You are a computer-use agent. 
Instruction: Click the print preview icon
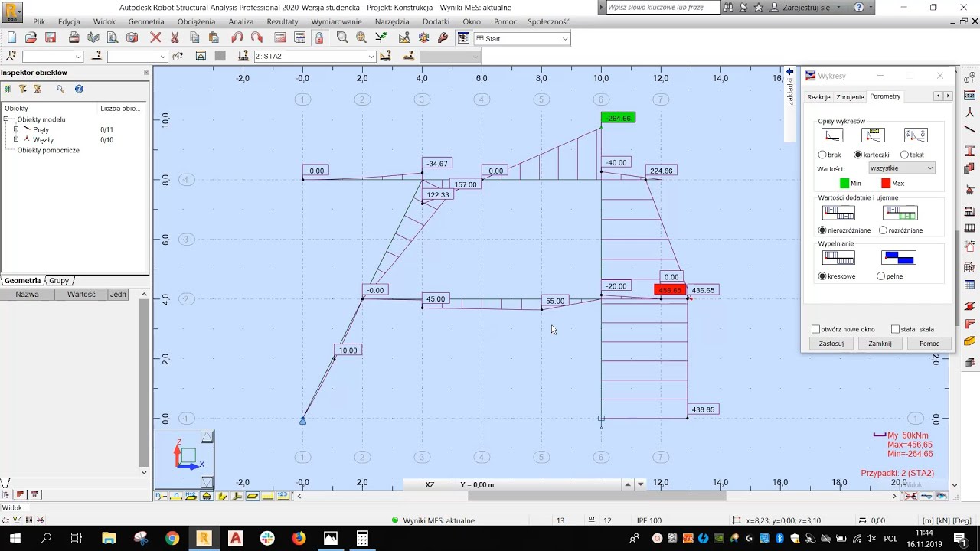pyautogui.click(x=113, y=37)
